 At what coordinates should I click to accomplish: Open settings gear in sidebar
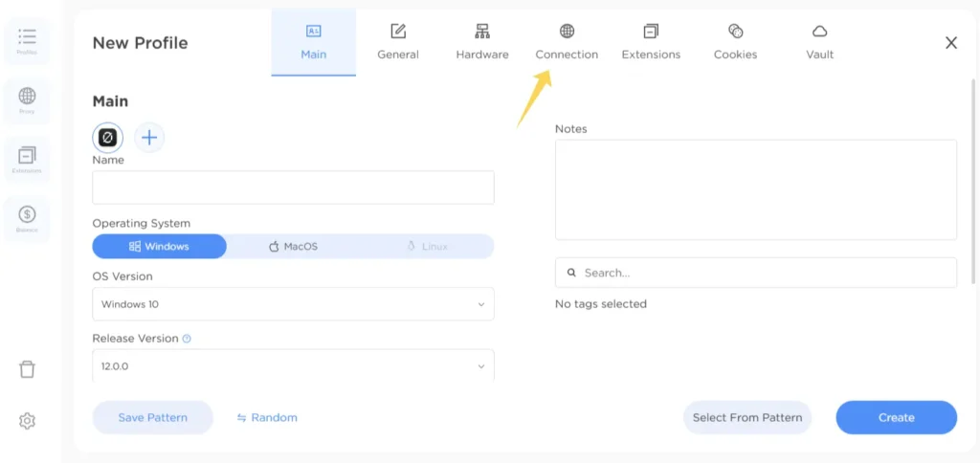point(27,421)
